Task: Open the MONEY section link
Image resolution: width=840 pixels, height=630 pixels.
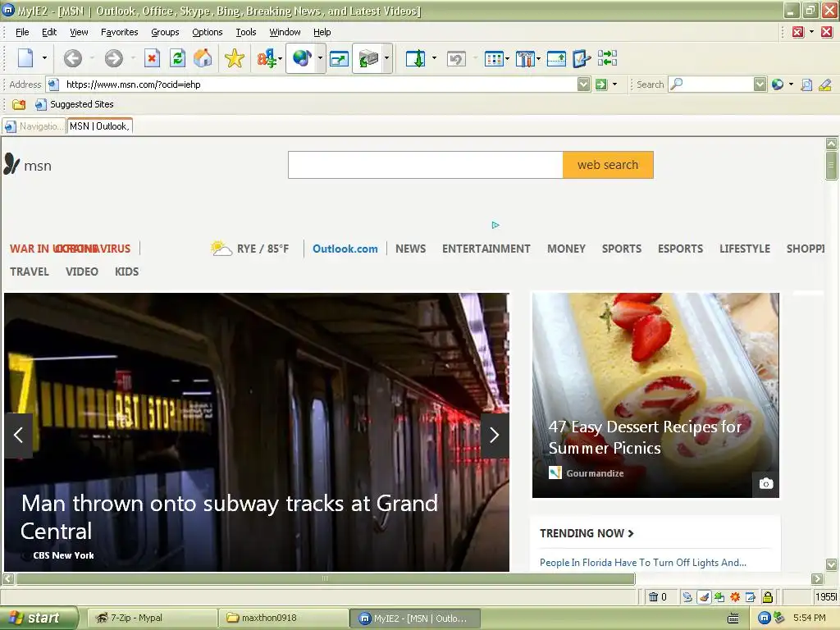Action: coord(566,249)
